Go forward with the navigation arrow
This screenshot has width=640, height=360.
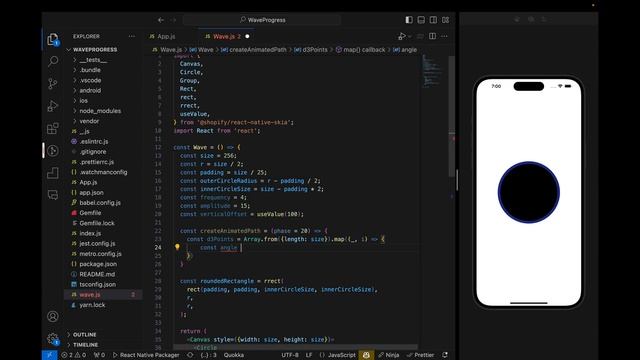(173, 20)
